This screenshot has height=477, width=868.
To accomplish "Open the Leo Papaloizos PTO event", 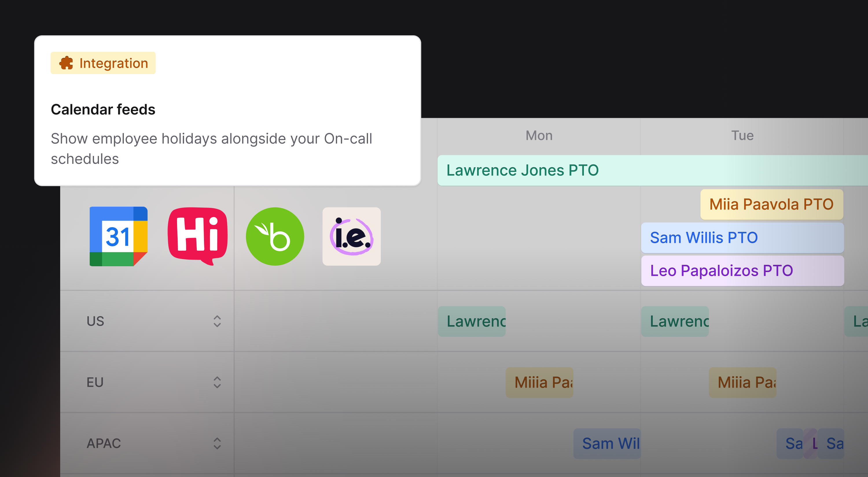I will [742, 271].
